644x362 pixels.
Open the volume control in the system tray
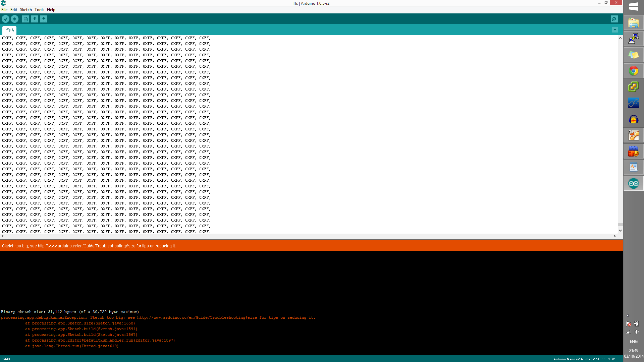pyautogui.click(x=637, y=332)
